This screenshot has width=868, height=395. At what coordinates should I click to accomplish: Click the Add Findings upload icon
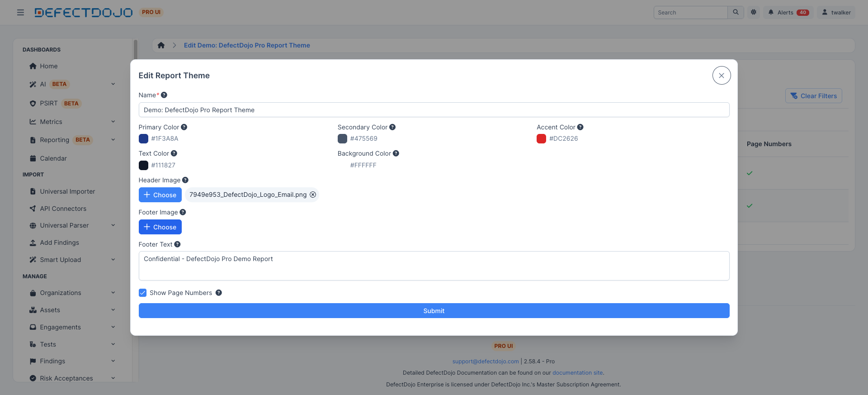(x=33, y=243)
